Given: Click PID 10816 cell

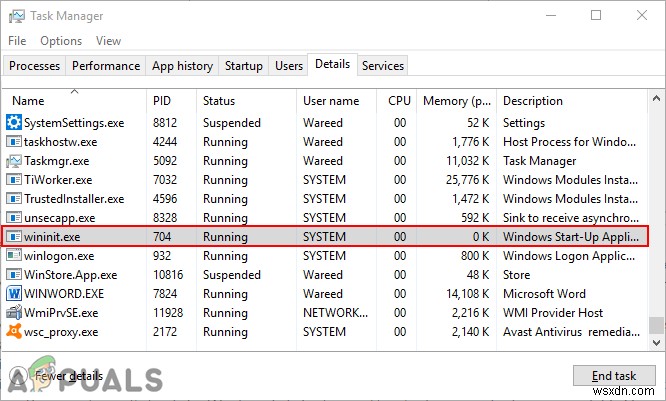Looking at the screenshot, I should tap(168, 274).
